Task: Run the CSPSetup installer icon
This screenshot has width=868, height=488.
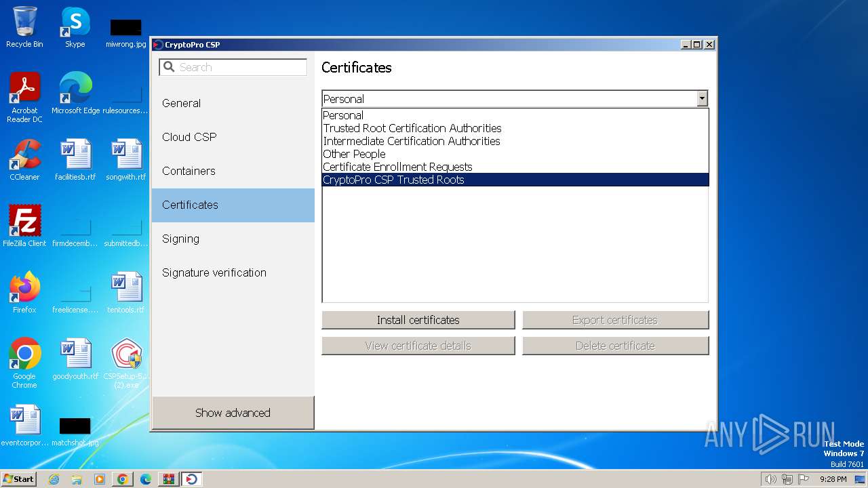Action: point(126,363)
